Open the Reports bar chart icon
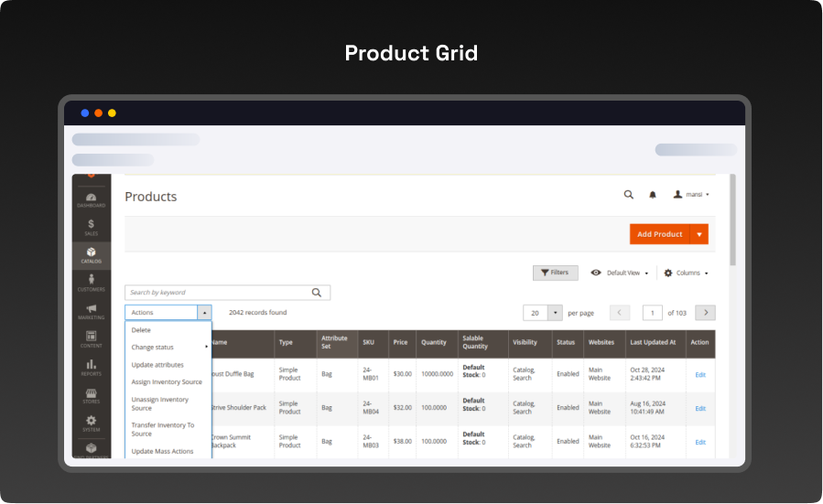823x504 pixels. (91, 368)
